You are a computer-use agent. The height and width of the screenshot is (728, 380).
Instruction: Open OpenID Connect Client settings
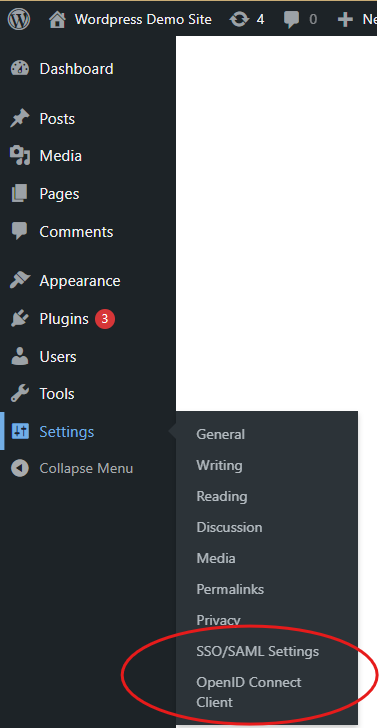(x=249, y=692)
